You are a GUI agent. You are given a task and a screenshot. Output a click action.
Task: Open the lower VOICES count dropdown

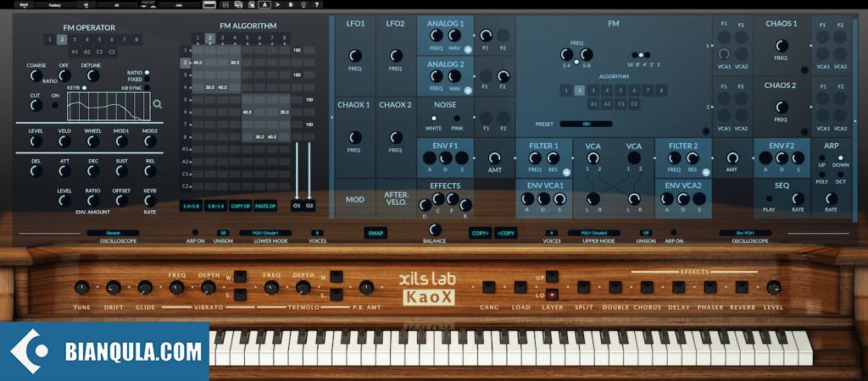pyautogui.click(x=317, y=233)
